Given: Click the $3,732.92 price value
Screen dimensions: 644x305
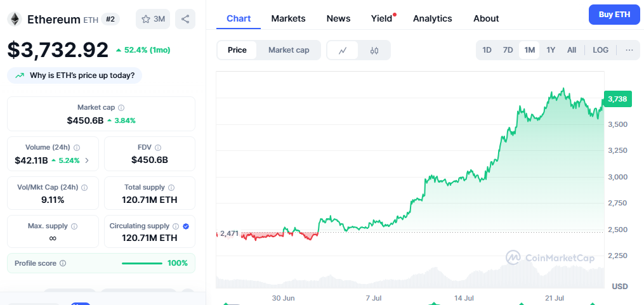Looking at the screenshot, I should click(58, 50).
